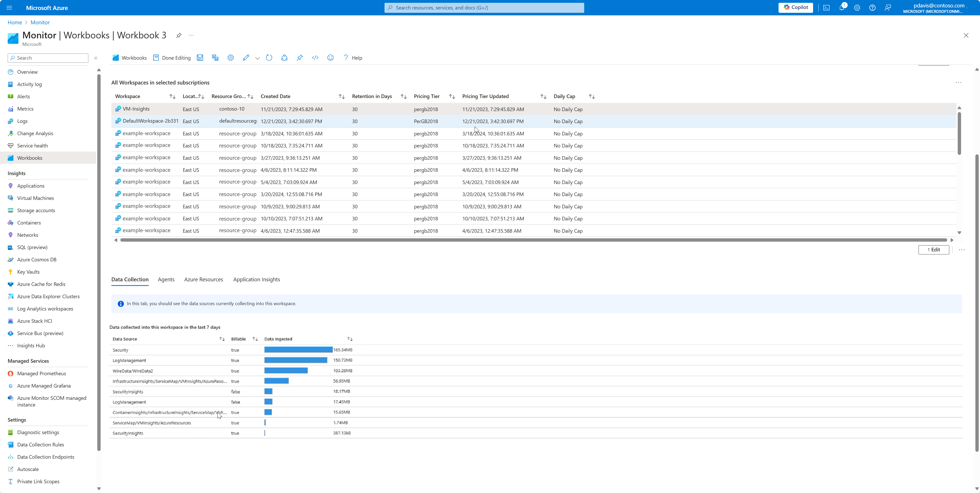
Task: Click the Edit button below table
Action: [934, 250]
